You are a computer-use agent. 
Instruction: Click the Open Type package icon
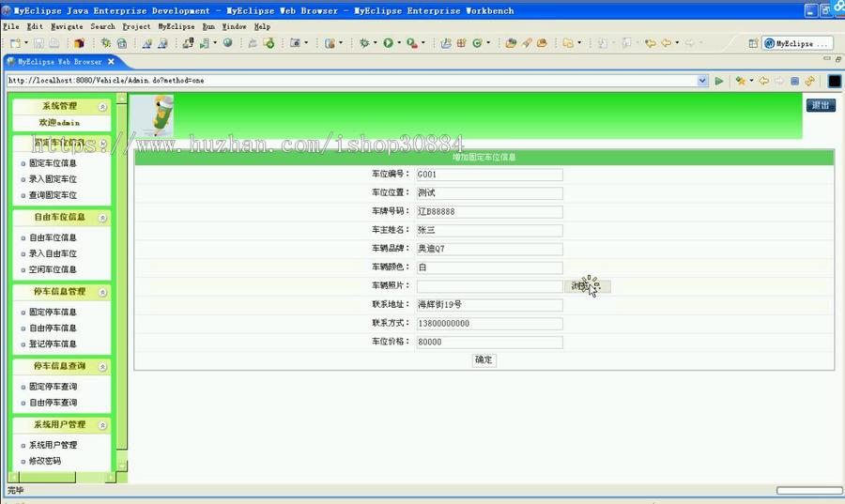(511, 43)
